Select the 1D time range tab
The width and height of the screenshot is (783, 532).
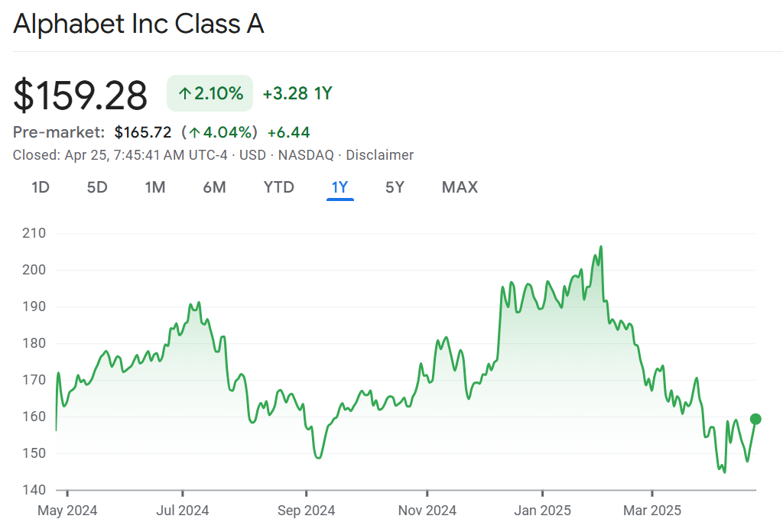[41, 187]
